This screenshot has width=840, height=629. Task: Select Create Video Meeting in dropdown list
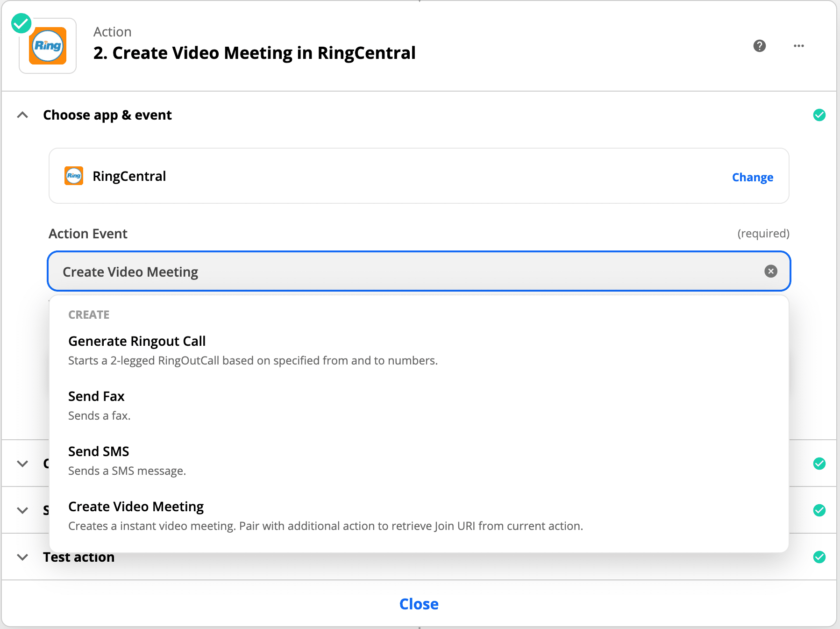pos(136,507)
